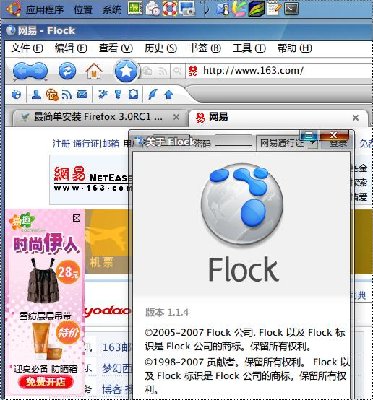Select the 网易 tab
This screenshot has height=400, width=373.
pyautogui.click(x=277, y=117)
